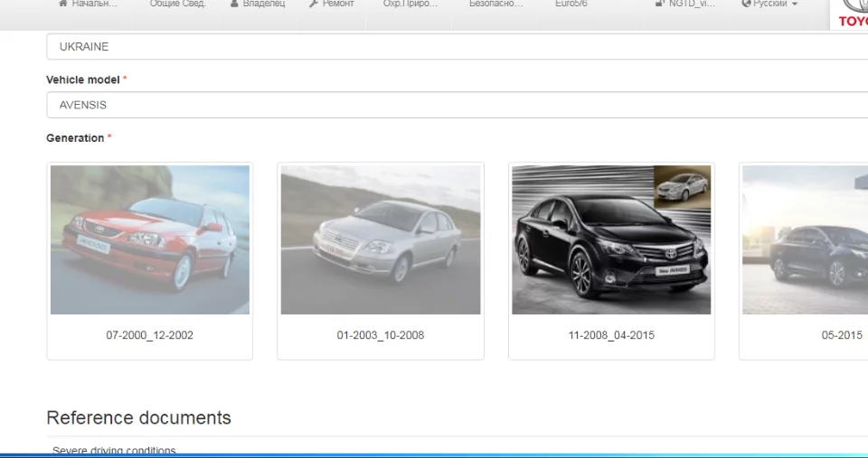Viewport: 868px width, 458px height.
Task: Select the black Avensis 11-2008 thumbnail
Action: coord(611,240)
